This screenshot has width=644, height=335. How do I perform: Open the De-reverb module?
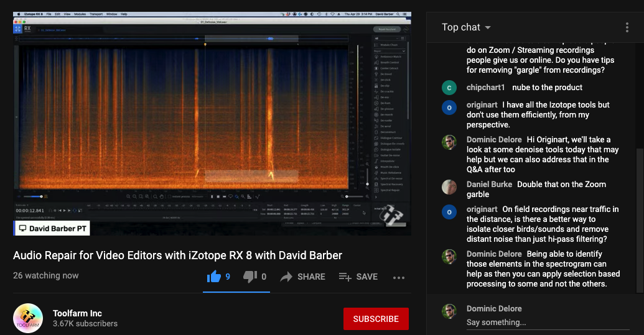pyautogui.click(x=383, y=114)
